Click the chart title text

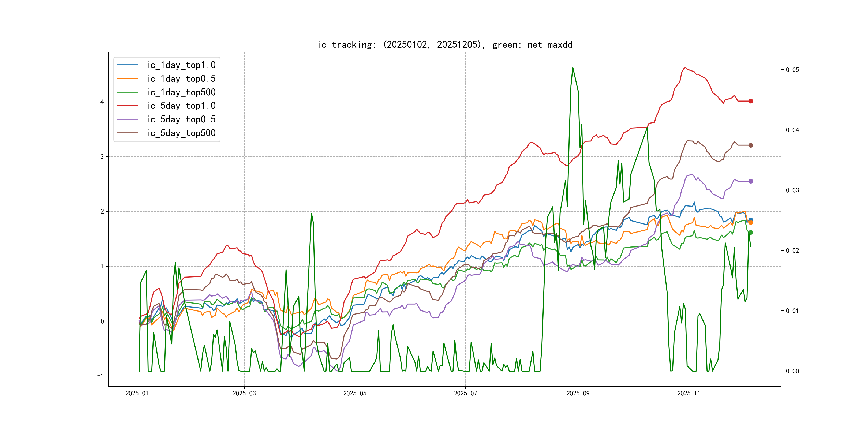tap(445, 44)
